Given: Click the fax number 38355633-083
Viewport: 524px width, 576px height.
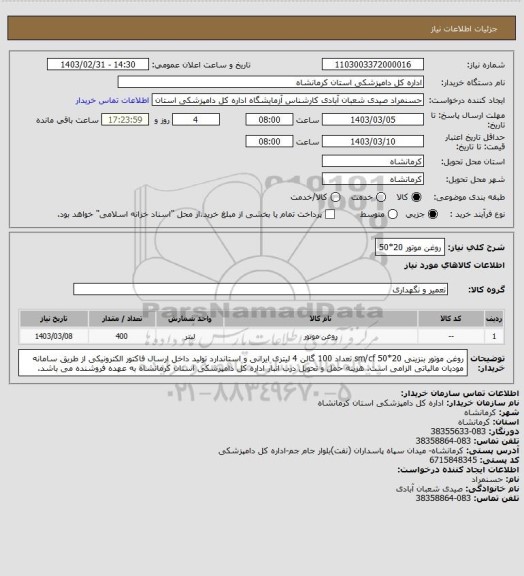Looking at the screenshot, I should (x=458, y=431).
